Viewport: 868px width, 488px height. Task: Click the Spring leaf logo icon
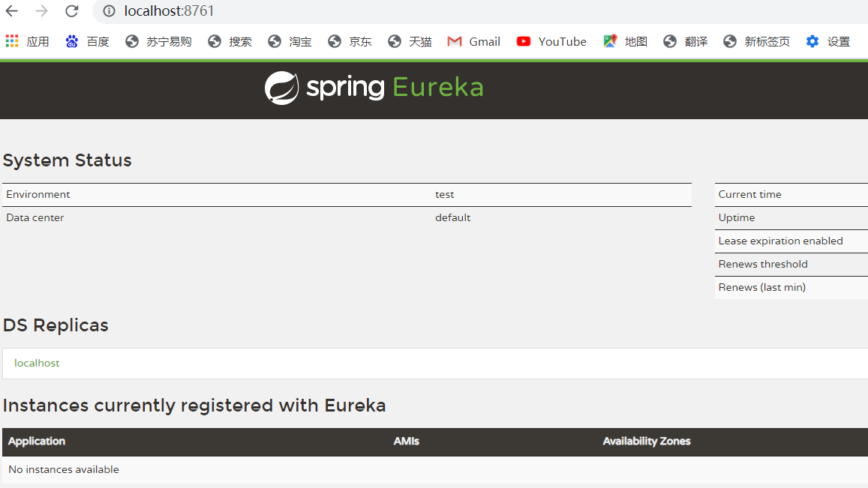pyautogui.click(x=281, y=88)
